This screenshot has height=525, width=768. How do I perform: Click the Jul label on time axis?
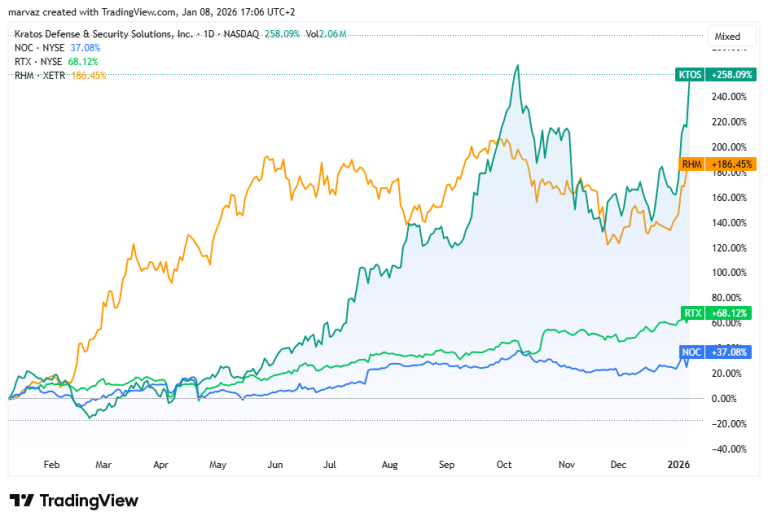pyautogui.click(x=330, y=464)
